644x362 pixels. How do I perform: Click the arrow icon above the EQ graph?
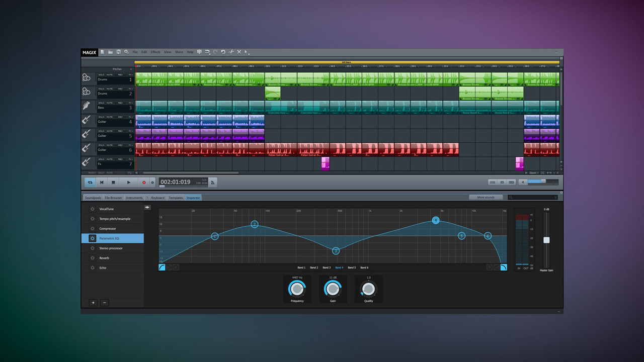[x=147, y=207]
